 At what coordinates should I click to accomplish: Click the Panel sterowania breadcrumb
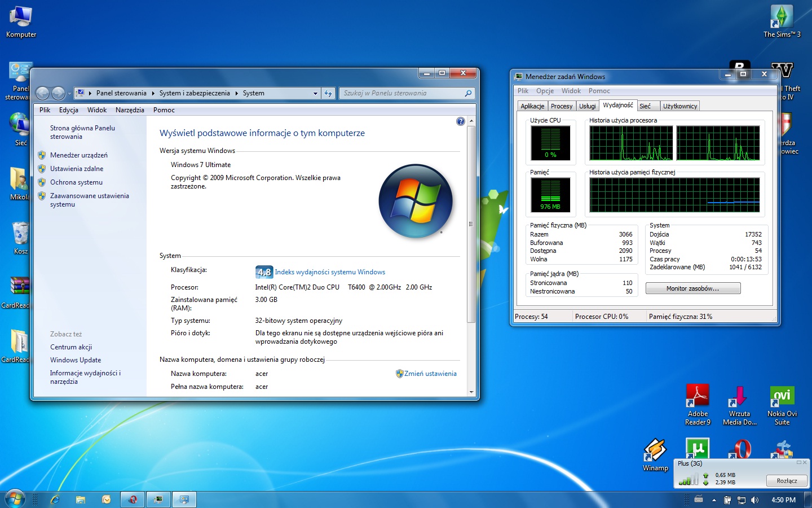pyautogui.click(x=121, y=93)
